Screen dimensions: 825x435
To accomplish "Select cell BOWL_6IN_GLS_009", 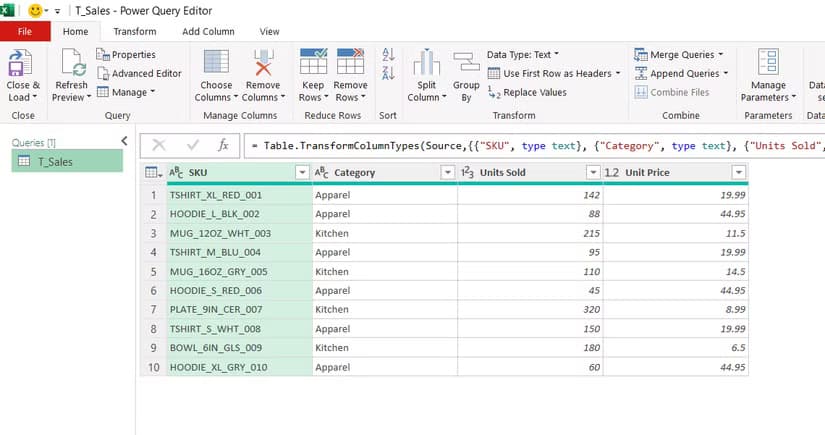I will coord(239,348).
